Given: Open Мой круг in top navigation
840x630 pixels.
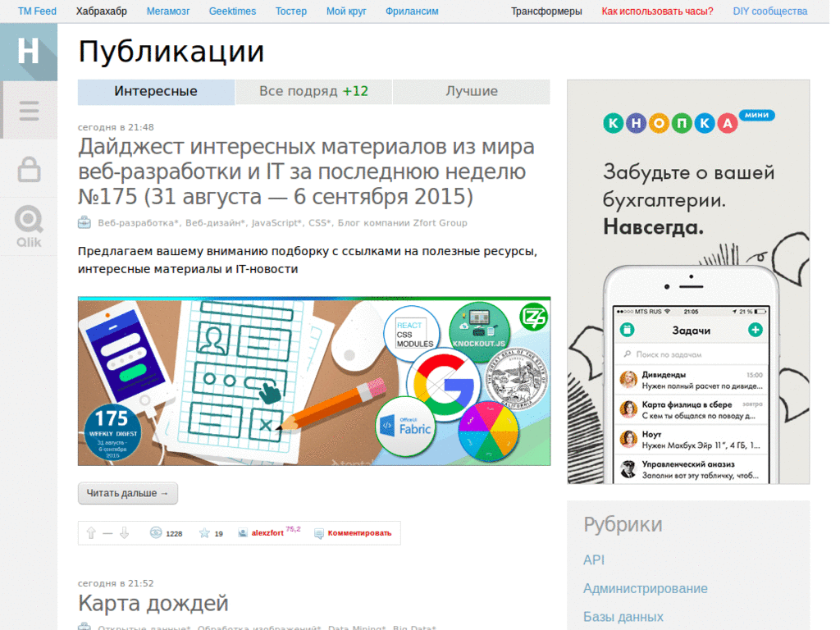Looking at the screenshot, I should (346, 11).
